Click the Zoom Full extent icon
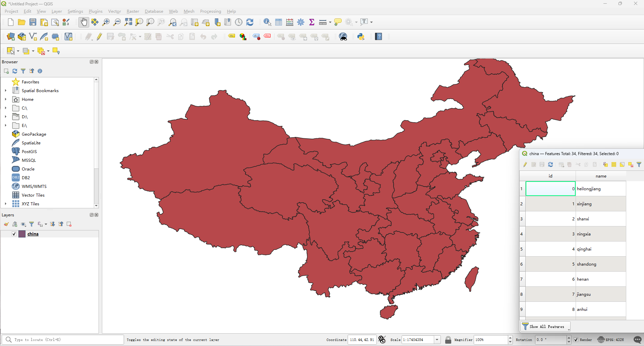The height and width of the screenshot is (346, 644). pos(128,22)
